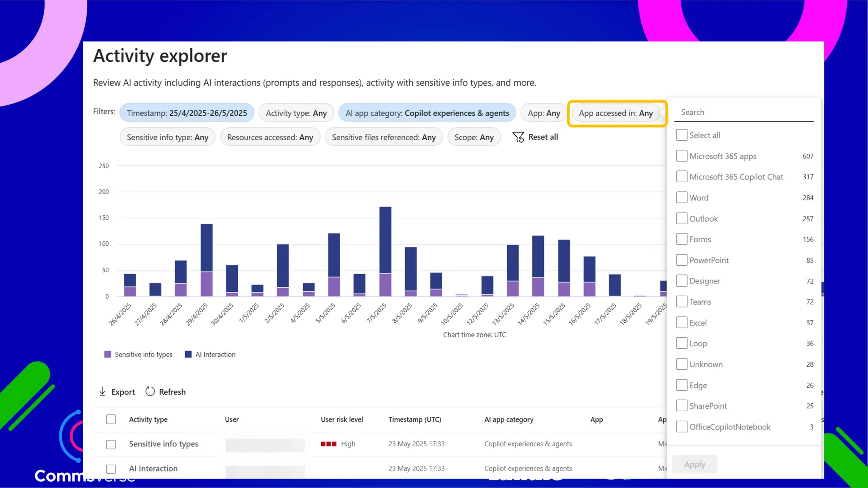Click the High risk level red indicator
This screenshot has height=488, width=868.
pyautogui.click(x=328, y=444)
